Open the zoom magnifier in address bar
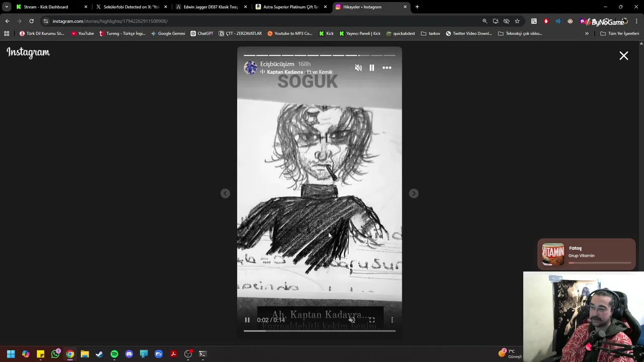The width and height of the screenshot is (644, 362). click(485, 21)
